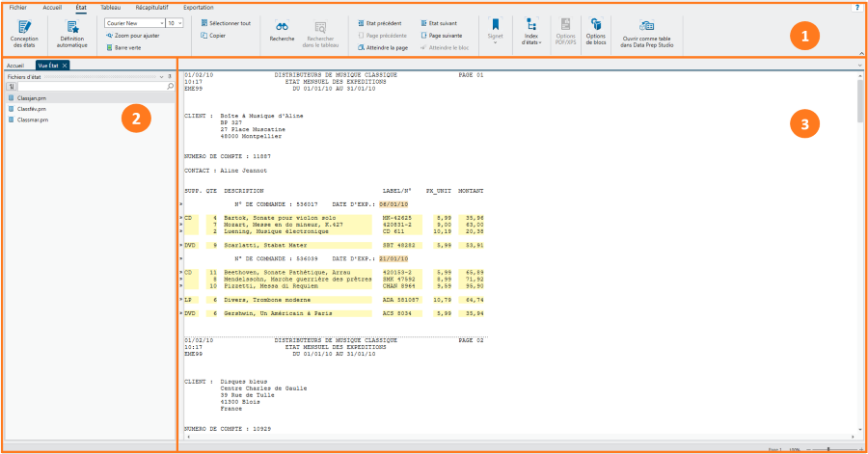Launch Recherche binoculars search

(x=282, y=32)
